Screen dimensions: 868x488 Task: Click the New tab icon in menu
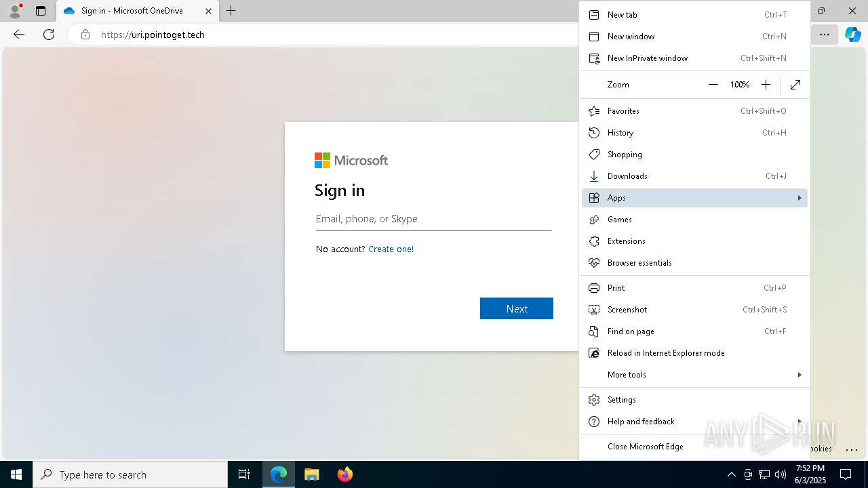coord(594,15)
